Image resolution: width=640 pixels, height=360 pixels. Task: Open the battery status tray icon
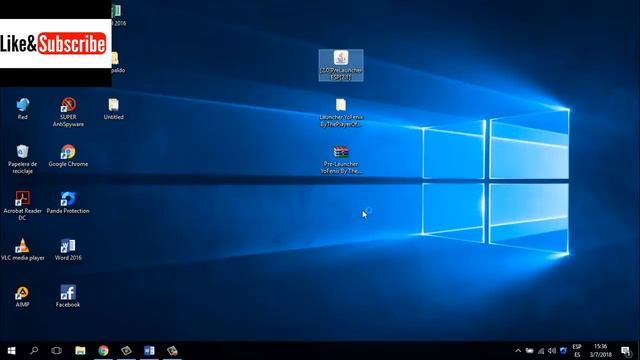530,351
